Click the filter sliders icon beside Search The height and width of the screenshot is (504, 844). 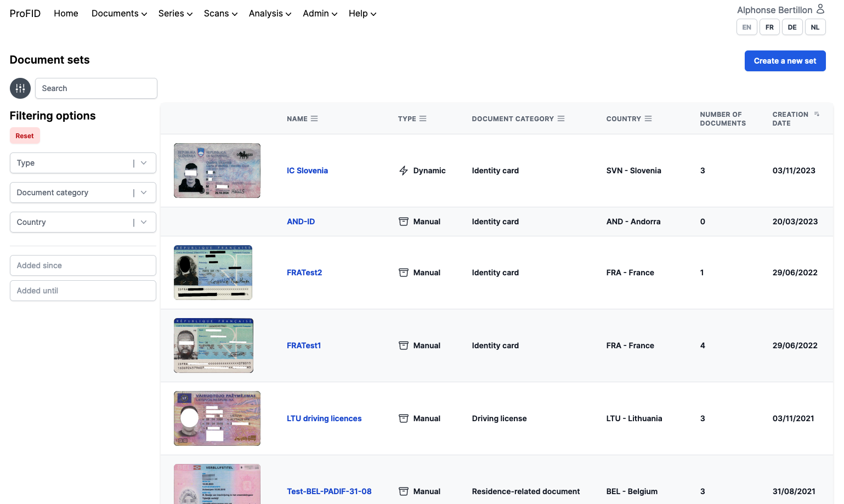click(20, 88)
